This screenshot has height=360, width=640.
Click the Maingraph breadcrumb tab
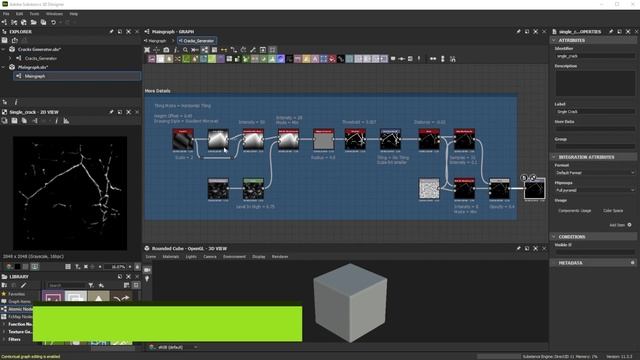pos(155,41)
